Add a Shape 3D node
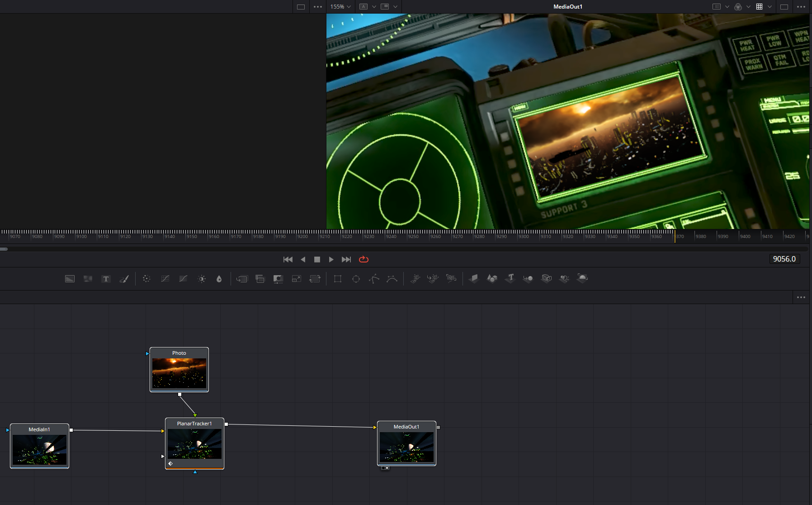The image size is (812, 505). [492, 278]
